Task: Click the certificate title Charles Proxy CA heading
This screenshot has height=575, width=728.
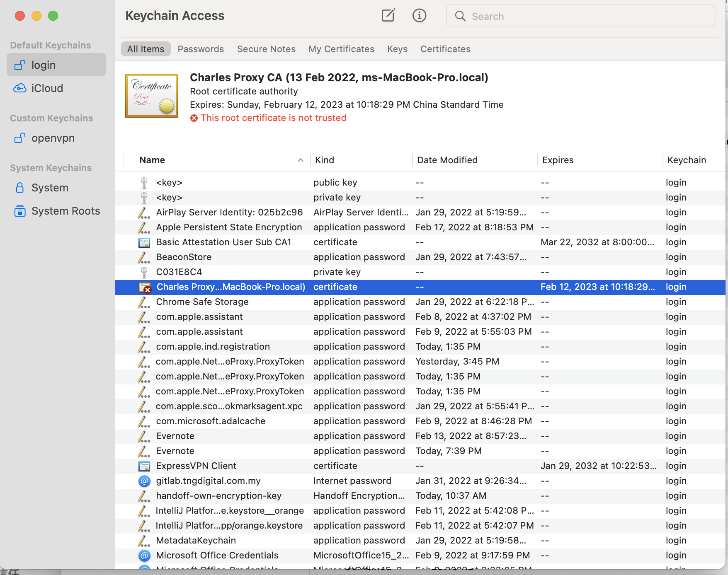Action: point(339,77)
